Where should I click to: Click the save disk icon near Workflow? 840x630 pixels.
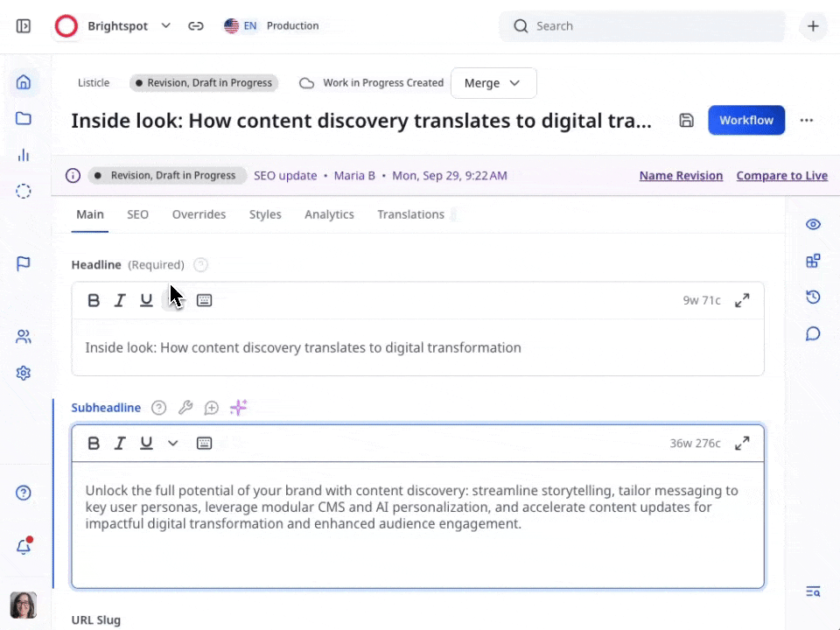(687, 121)
